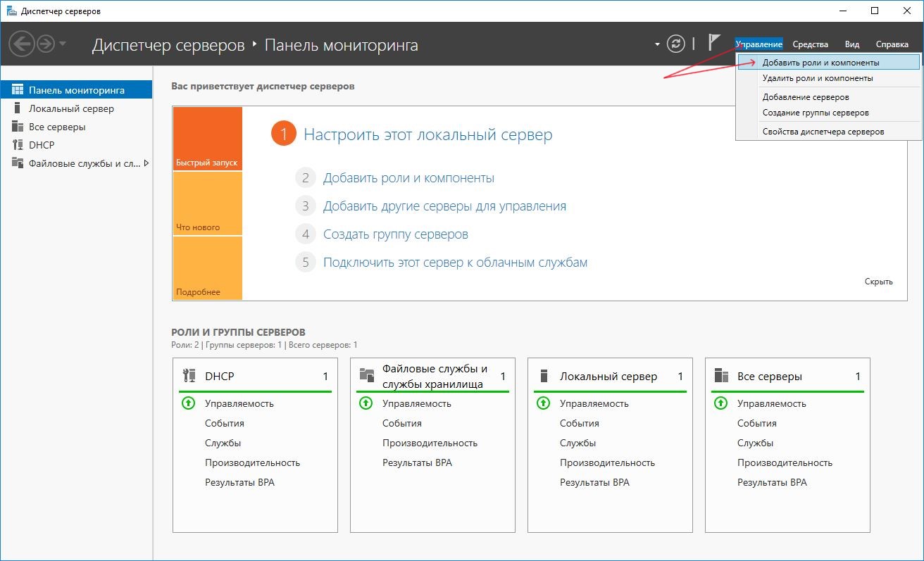Expand Файловые службы sidebar item arrow
Image resolution: width=924 pixels, height=561 pixels.
point(146,163)
